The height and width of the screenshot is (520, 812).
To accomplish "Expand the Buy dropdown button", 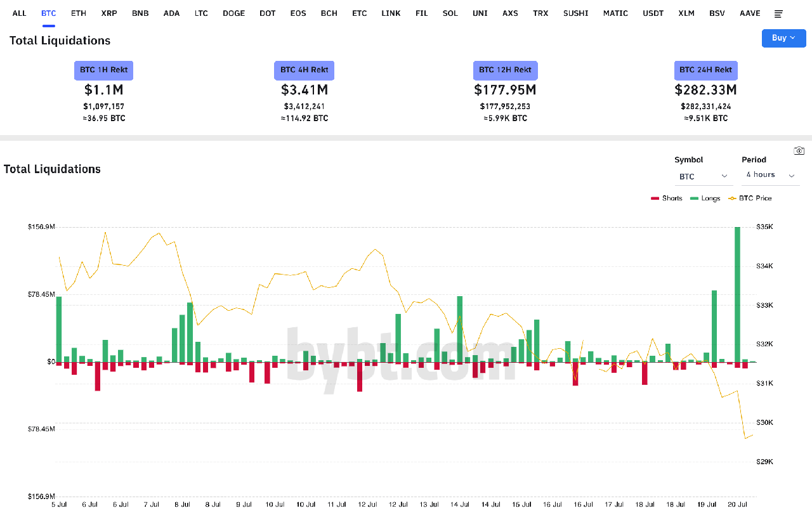I will click(783, 38).
